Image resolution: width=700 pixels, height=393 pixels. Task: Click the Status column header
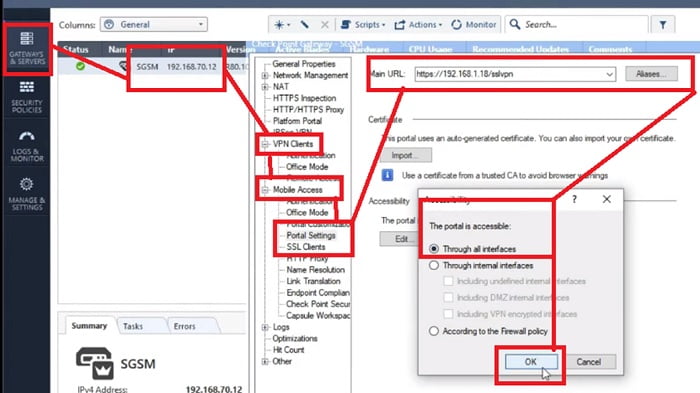[x=75, y=49]
